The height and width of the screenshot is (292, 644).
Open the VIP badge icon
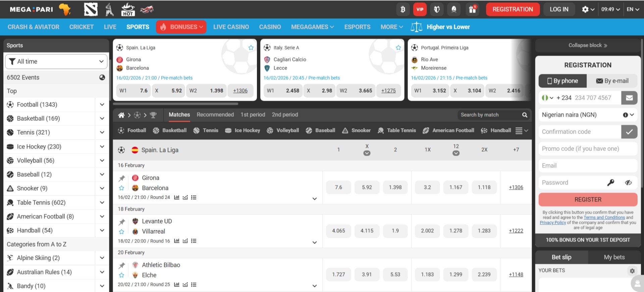(420, 9)
